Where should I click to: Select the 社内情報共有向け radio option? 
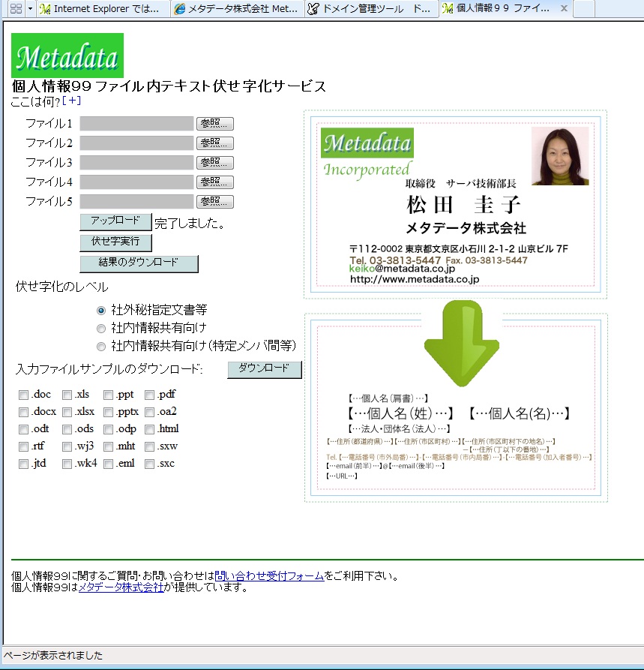[101, 328]
